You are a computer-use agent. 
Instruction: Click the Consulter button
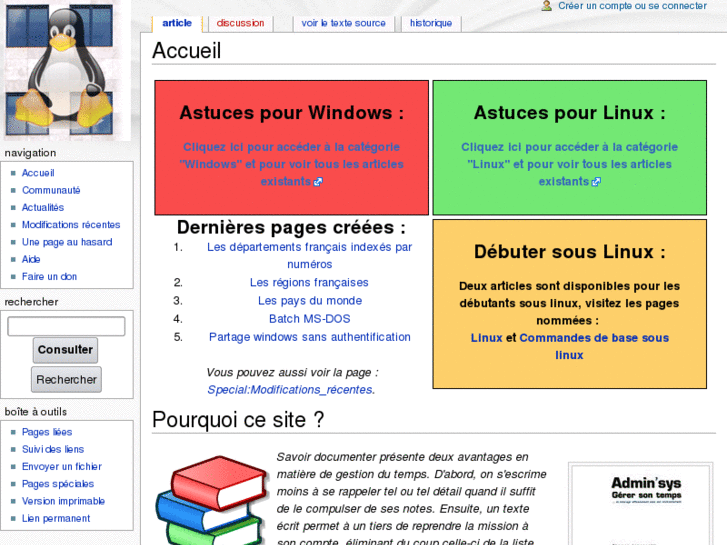pyautogui.click(x=65, y=350)
